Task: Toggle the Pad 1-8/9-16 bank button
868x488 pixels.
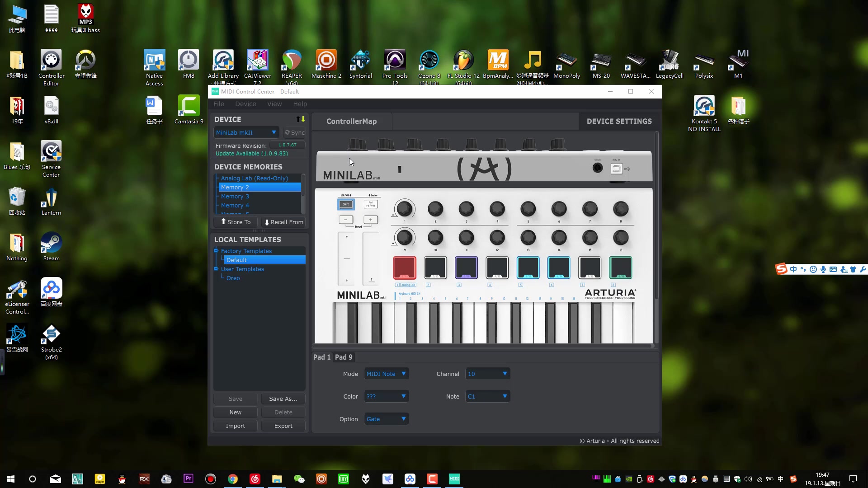Action: (371, 204)
